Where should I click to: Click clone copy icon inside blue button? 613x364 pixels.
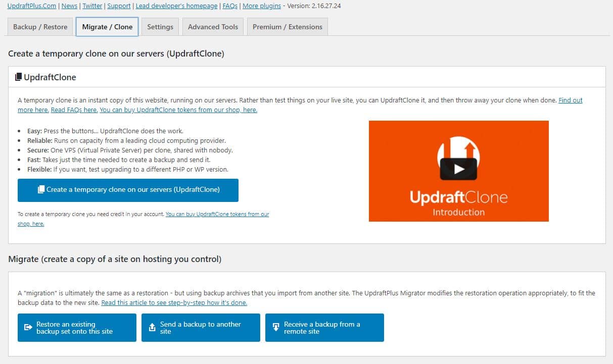[41, 190]
